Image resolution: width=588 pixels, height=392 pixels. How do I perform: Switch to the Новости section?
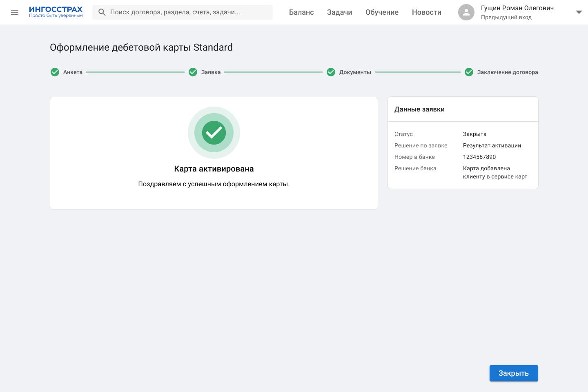click(427, 12)
